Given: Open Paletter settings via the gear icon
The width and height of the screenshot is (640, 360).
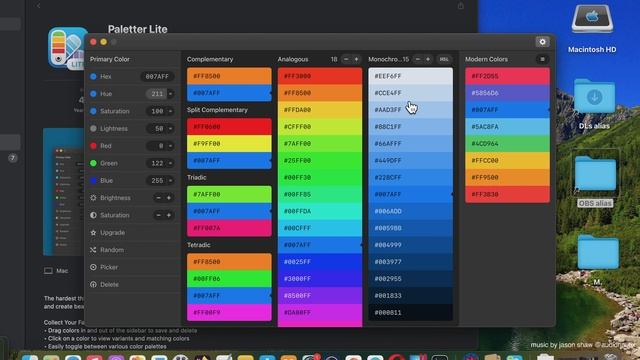Looking at the screenshot, I should [542, 42].
